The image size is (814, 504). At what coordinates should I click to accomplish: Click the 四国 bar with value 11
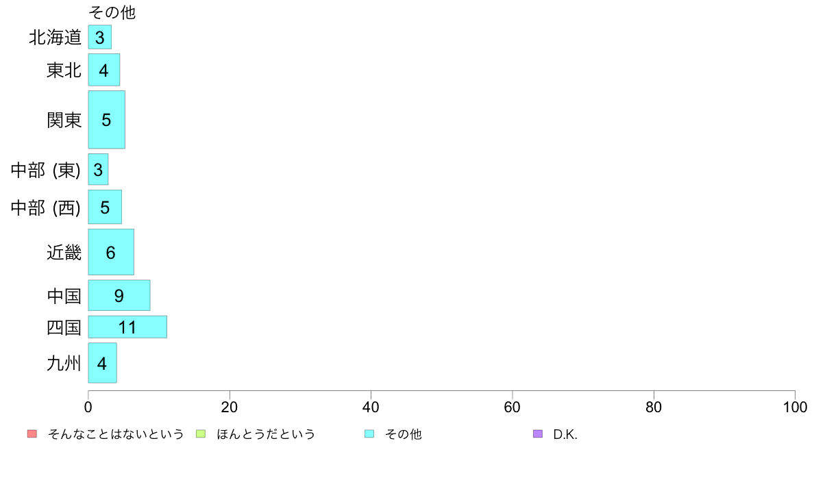[x=127, y=327]
